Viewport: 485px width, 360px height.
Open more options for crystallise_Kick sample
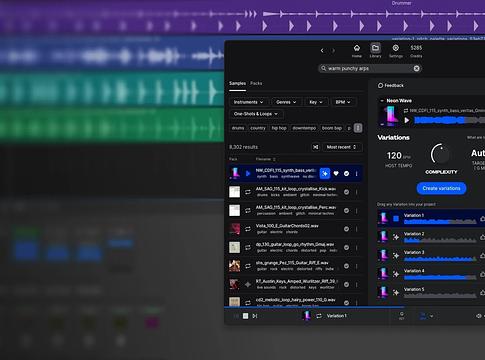pyautogui.click(x=356, y=192)
